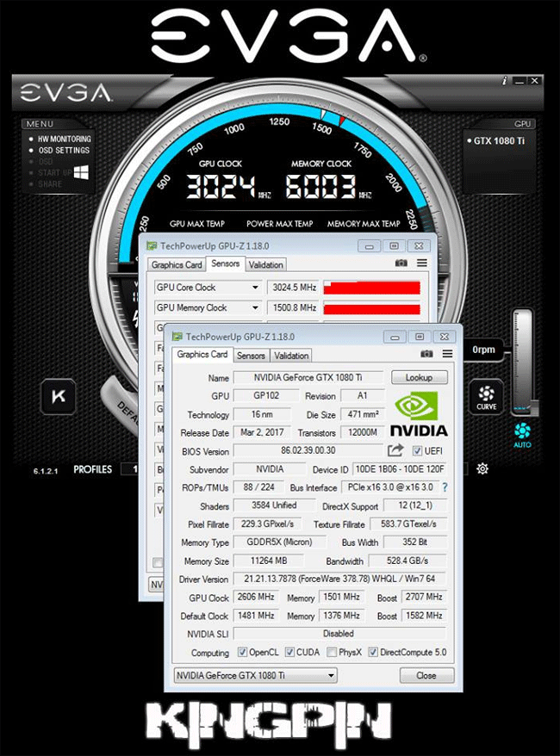Toggle the CUDA checkbox
This screenshot has height=756, width=560.
coord(289,653)
